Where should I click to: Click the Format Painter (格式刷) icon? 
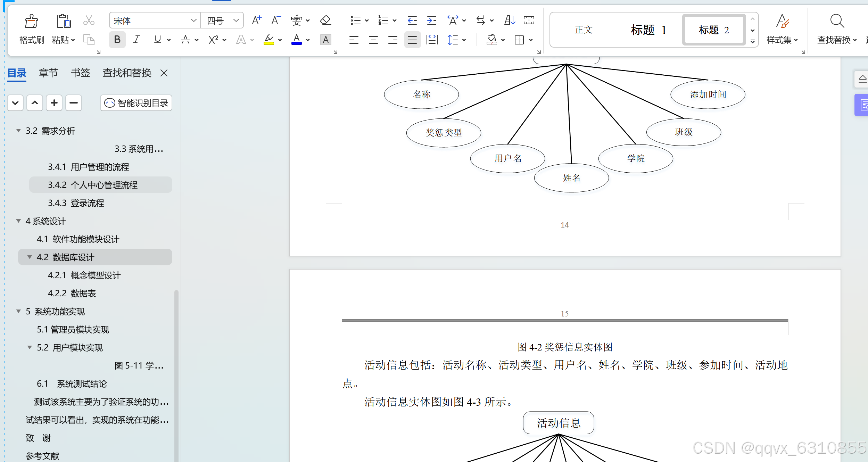[31, 22]
